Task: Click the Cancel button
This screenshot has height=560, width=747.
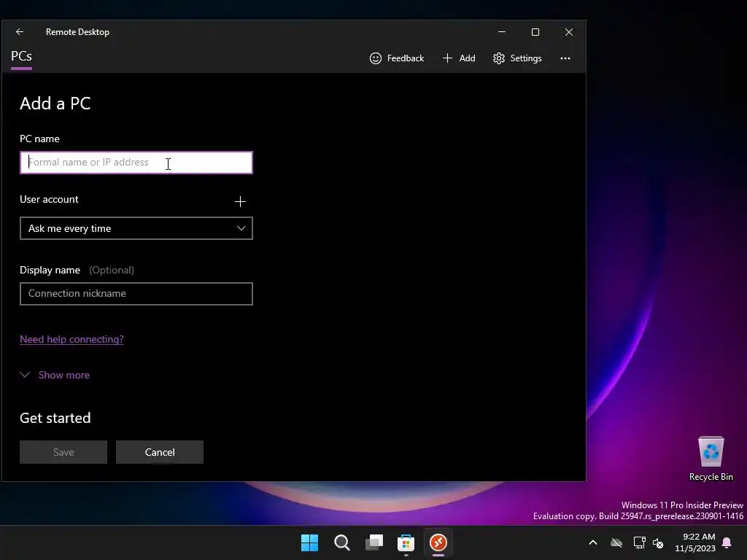Action: tap(160, 452)
